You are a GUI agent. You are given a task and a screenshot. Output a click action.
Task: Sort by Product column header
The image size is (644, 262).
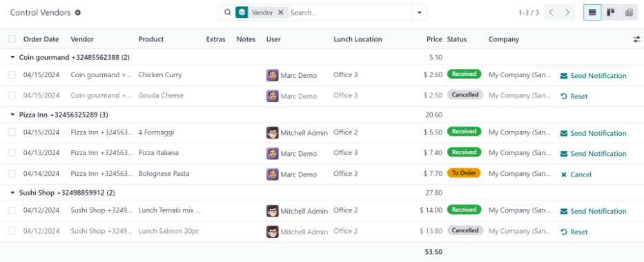(151, 39)
